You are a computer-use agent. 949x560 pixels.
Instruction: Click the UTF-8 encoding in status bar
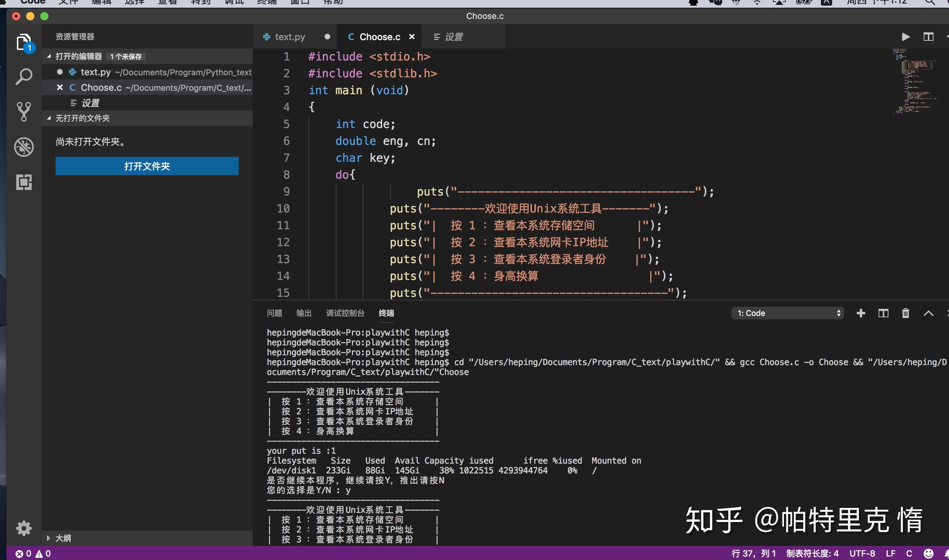coord(862,553)
